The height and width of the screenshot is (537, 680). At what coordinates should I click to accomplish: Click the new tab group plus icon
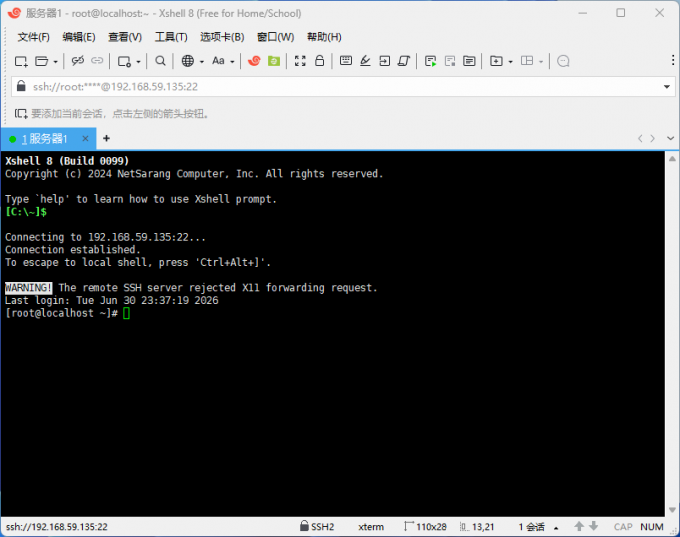496,61
